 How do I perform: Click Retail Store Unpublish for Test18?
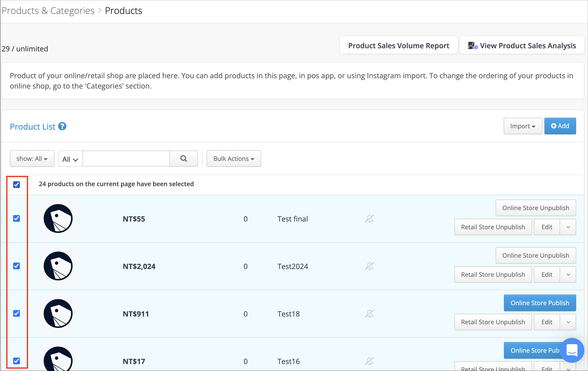pyautogui.click(x=493, y=322)
